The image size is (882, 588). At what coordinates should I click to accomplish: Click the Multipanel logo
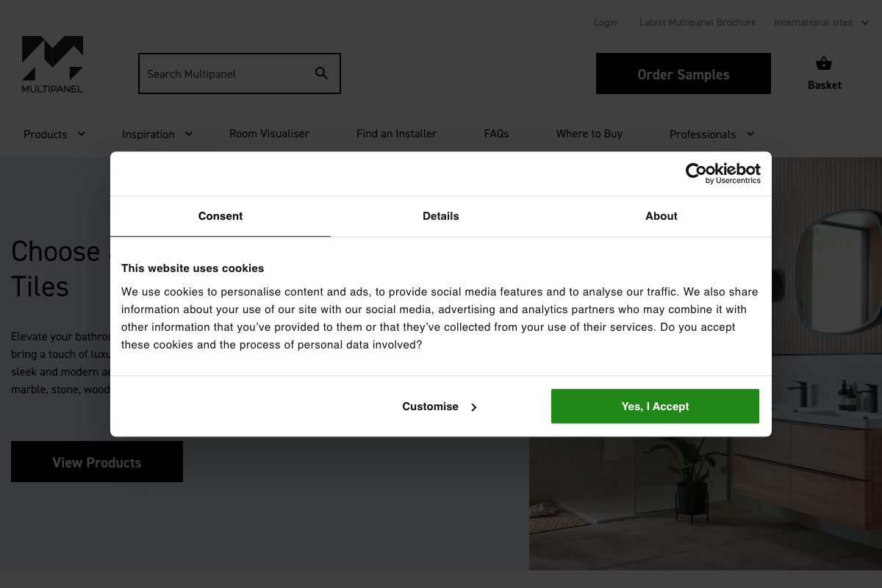[x=52, y=65]
